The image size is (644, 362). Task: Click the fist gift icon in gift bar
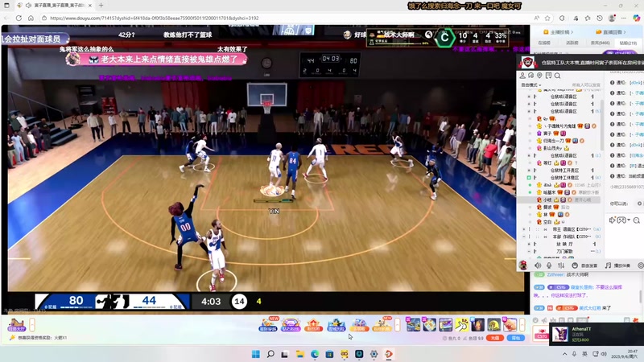click(510, 325)
